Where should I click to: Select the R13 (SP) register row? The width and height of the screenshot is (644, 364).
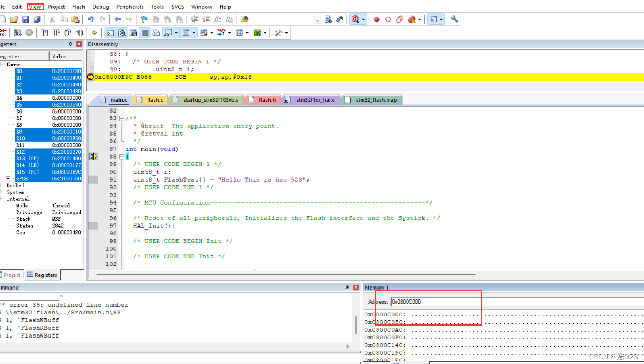coord(48,159)
